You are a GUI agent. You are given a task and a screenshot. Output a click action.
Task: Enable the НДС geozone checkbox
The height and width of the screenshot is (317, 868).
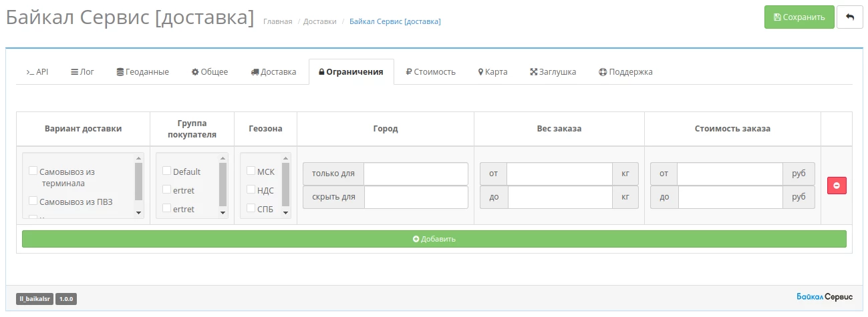click(251, 190)
